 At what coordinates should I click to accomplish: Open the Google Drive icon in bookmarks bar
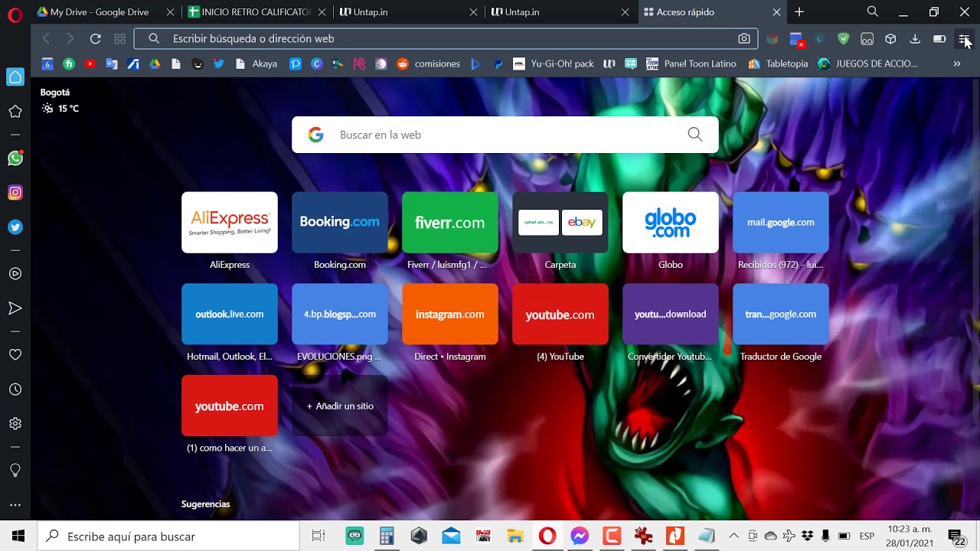[155, 64]
